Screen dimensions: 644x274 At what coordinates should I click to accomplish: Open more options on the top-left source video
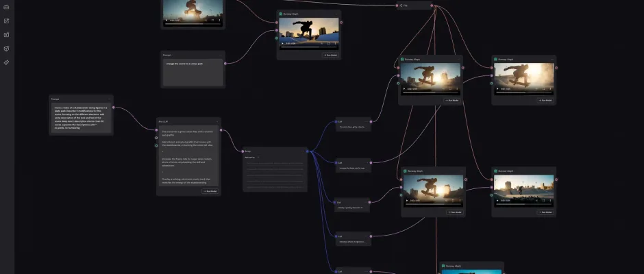pyautogui.click(x=219, y=20)
